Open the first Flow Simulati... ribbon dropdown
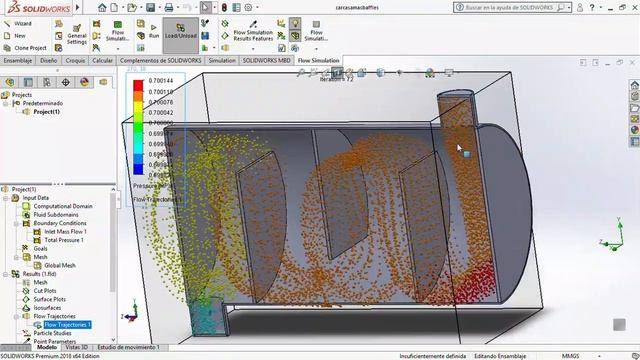Viewport: 640px width, 360px height. 118,49
